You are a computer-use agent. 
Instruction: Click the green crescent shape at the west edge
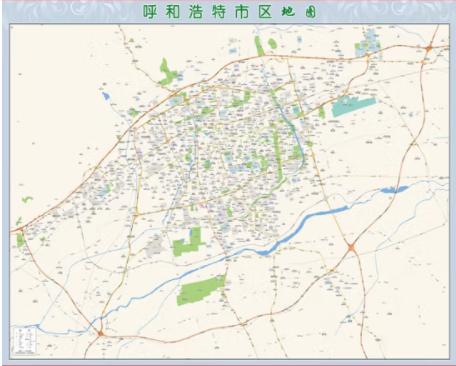point(28,199)
